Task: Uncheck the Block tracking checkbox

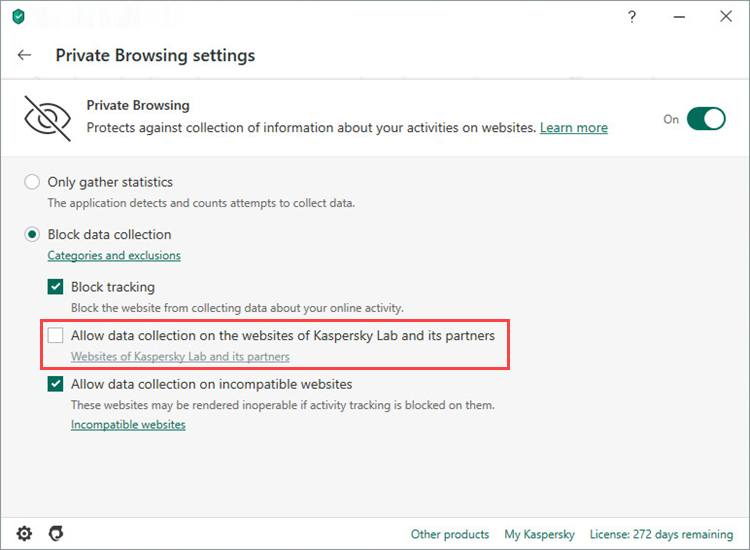Action: point(55,287)
